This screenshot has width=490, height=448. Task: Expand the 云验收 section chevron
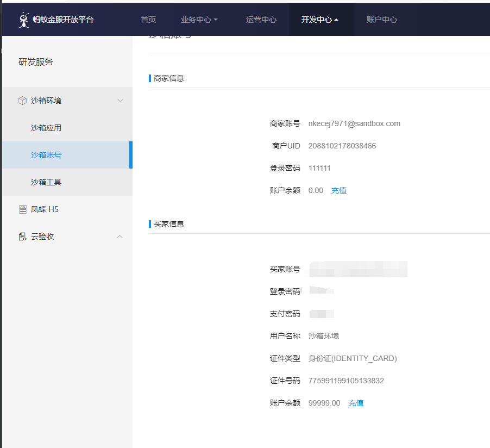click(120, 237)
